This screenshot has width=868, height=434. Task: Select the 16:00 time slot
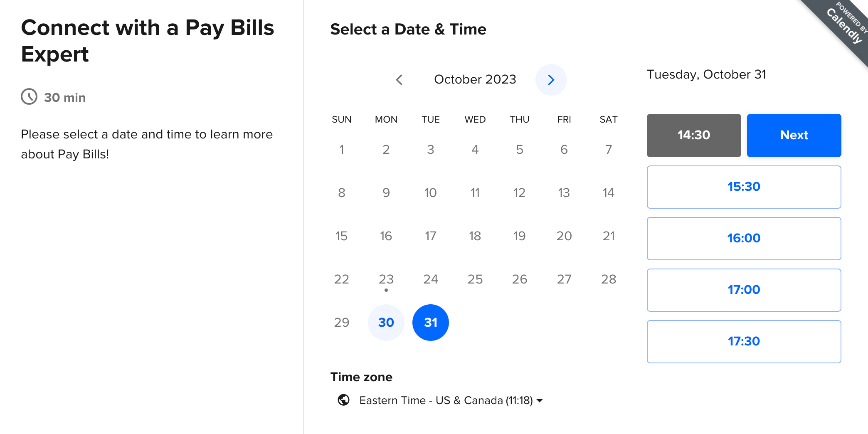click(x=744, y=238)
